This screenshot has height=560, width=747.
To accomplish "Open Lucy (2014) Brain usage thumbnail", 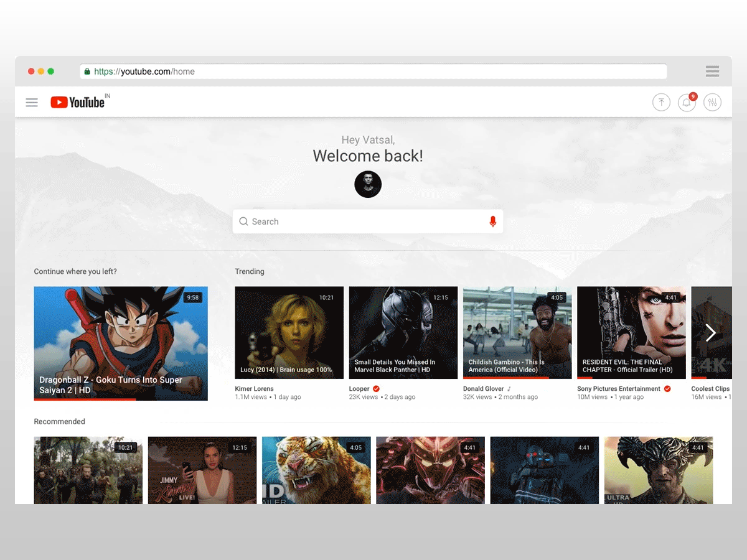I will pyautogui.click(x=289, y=333).
